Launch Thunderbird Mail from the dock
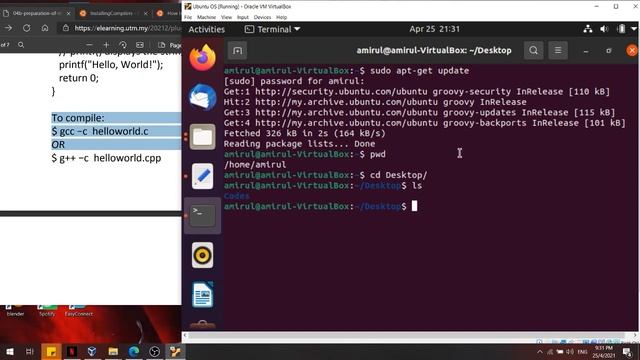640x360 pixels. 202,97
